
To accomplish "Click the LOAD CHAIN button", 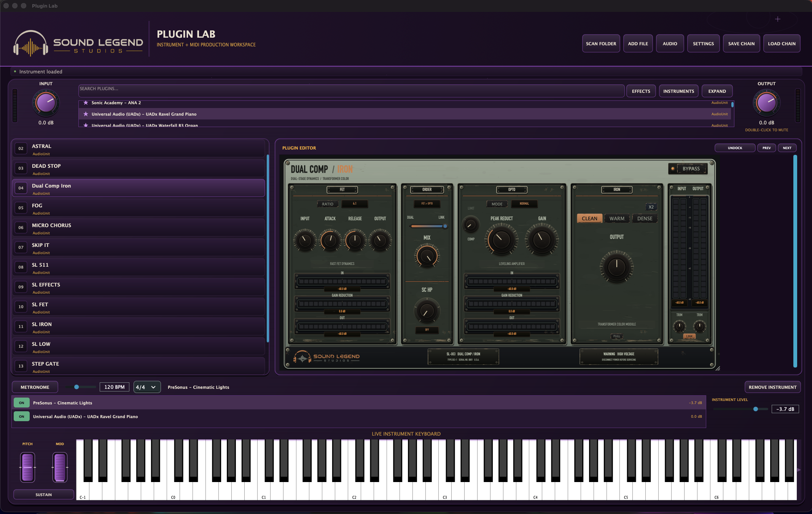I will tap(782, 43).
